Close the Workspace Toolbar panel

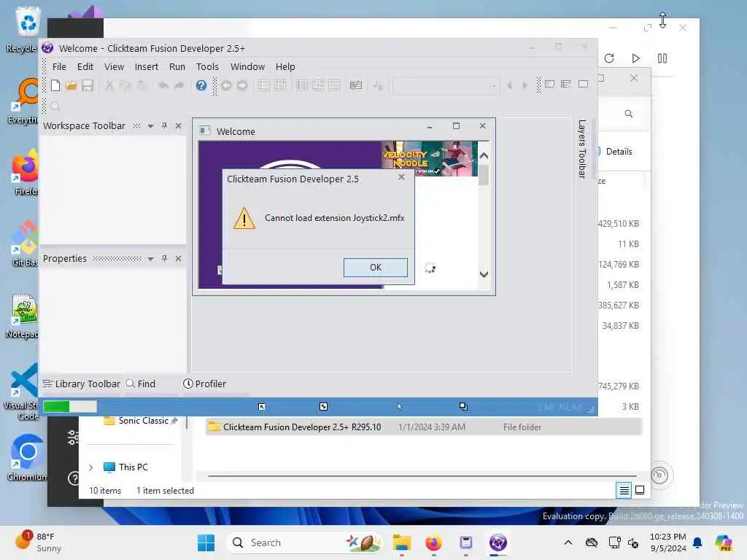[x=178, y=125]
